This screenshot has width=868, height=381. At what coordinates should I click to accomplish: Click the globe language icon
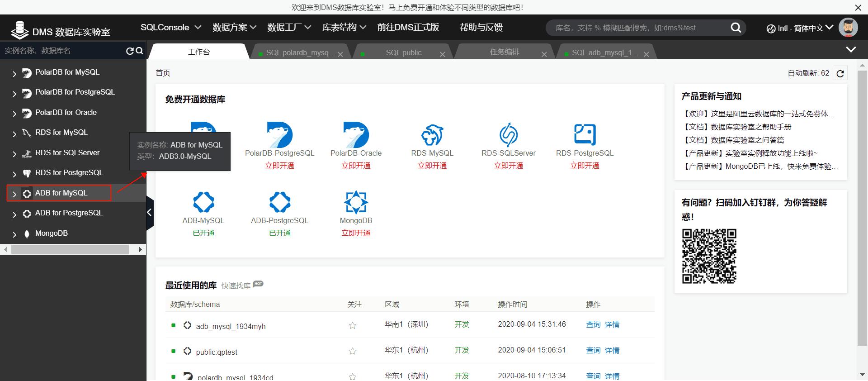coord(771,29)
